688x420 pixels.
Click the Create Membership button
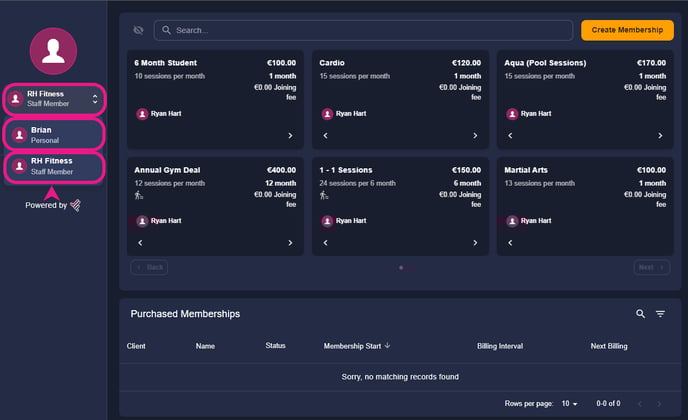pyautogui.click(x=627, y=30)
